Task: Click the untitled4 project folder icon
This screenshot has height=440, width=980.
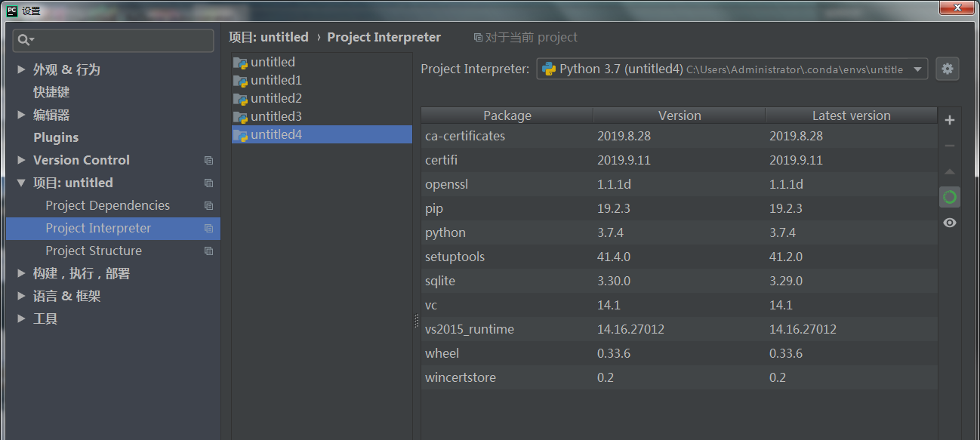Action: pos(239,134)
